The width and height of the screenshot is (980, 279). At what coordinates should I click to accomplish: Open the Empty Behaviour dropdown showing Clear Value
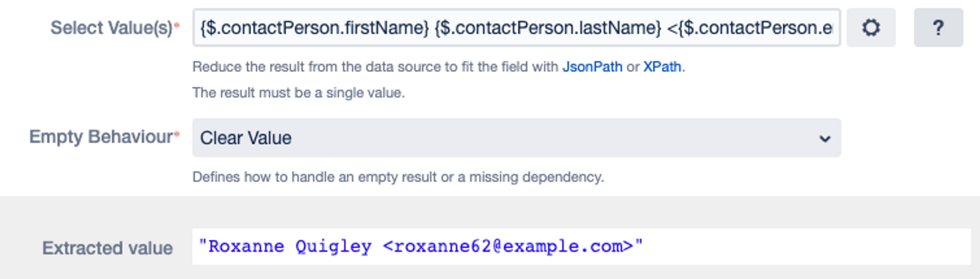pos(516,138)
